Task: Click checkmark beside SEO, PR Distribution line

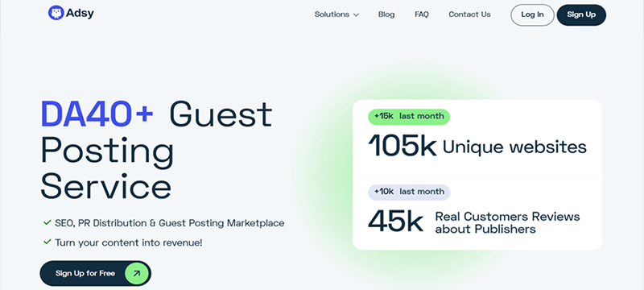Action: [47, 222]
